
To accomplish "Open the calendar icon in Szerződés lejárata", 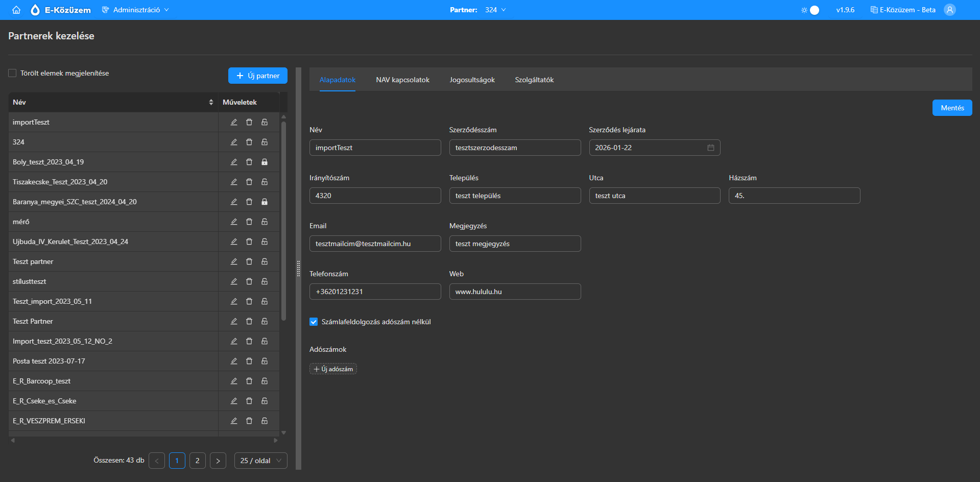I will (x=710, y=148).
